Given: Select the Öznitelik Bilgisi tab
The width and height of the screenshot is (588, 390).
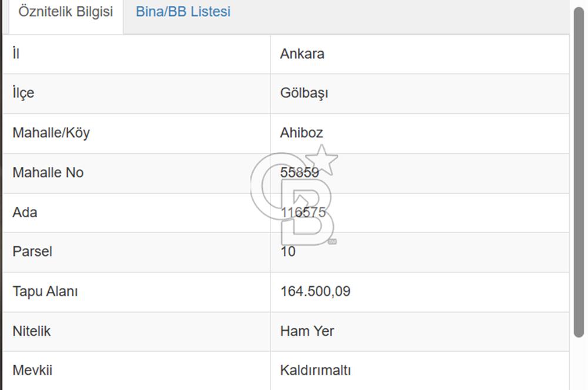Looking at the screenshot, I should [x=66, y=12].
